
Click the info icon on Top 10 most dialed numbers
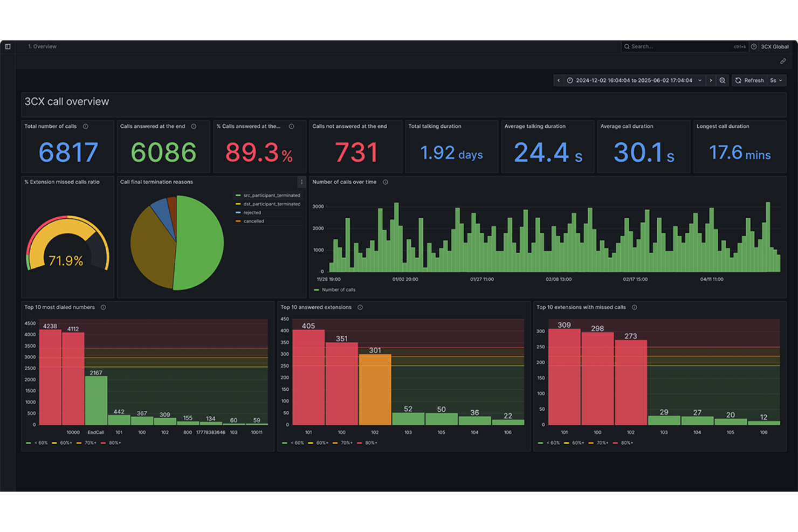[102, 307]
